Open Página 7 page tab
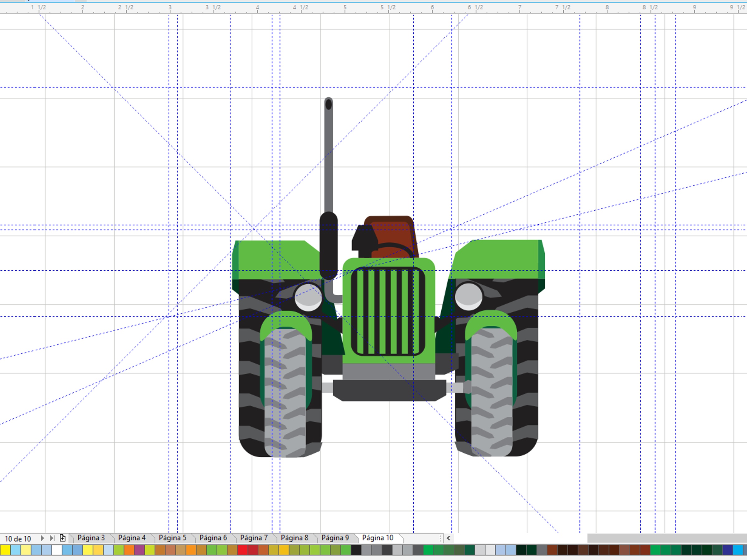This screenshot has height=560, width=747. [x=254, y=538]
